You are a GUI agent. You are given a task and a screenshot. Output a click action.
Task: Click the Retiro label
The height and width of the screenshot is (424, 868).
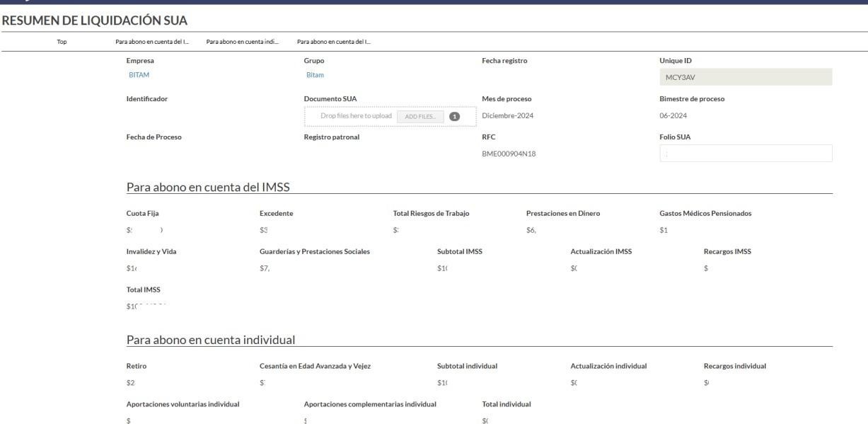137,366
